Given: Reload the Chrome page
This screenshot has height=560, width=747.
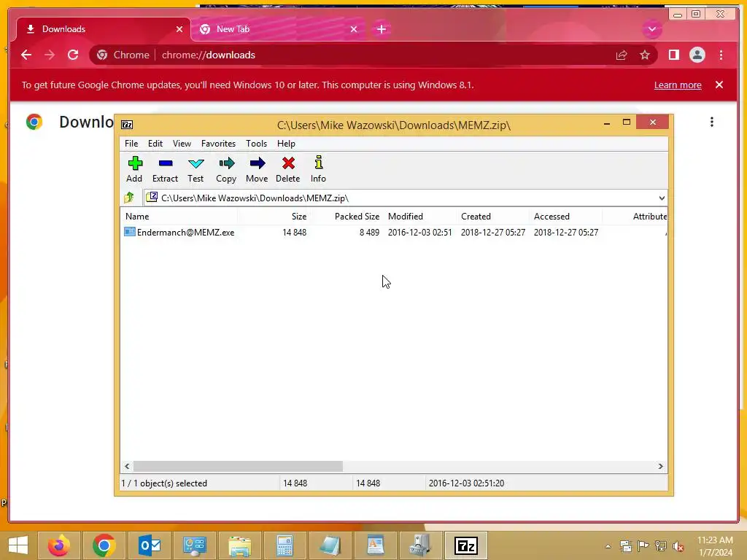Looking at the screenshot, I should coord(73,55).
